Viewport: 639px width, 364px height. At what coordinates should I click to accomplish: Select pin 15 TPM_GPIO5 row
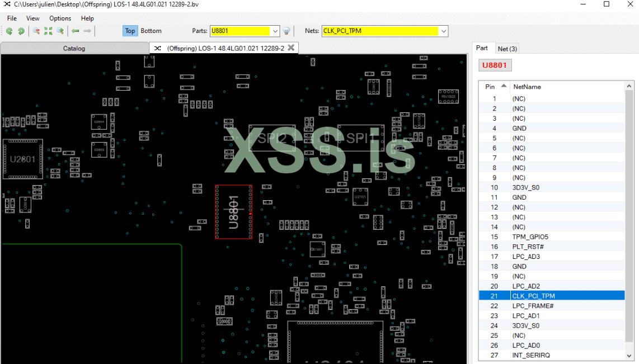(552, 237)
